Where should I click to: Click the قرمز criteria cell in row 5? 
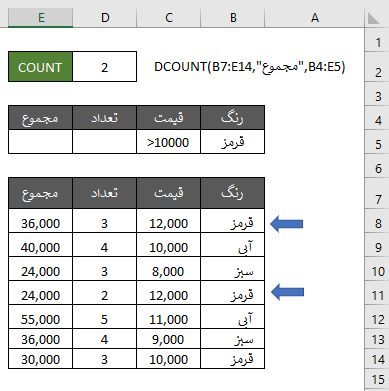click(233, 142)
